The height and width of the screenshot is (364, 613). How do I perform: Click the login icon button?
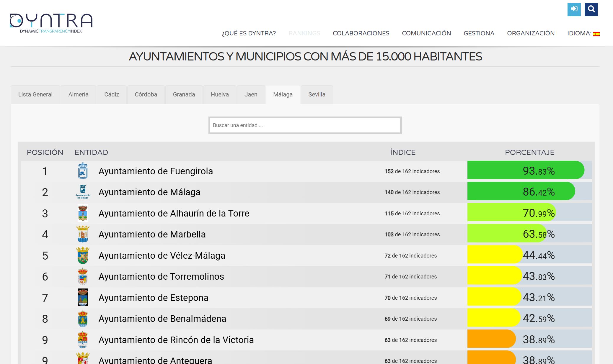tap(574, 9)
